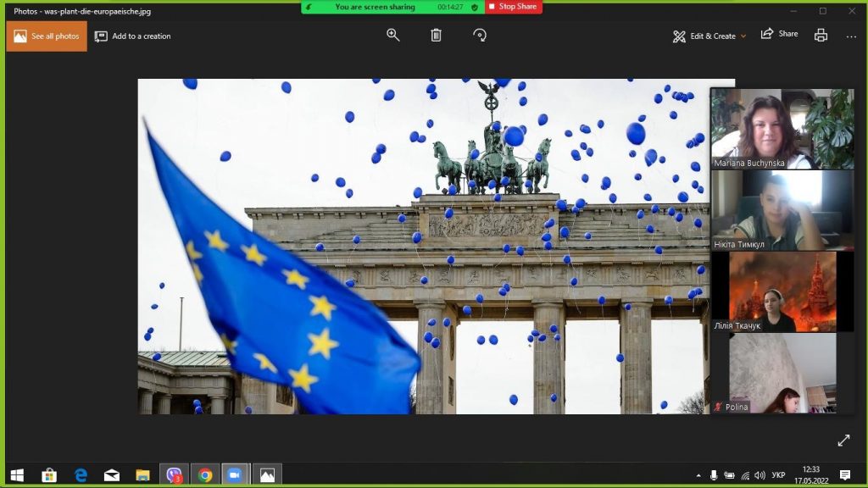Click the Share button in the Photos toolbar
The image size is (868, 488).
pos(780,34)
